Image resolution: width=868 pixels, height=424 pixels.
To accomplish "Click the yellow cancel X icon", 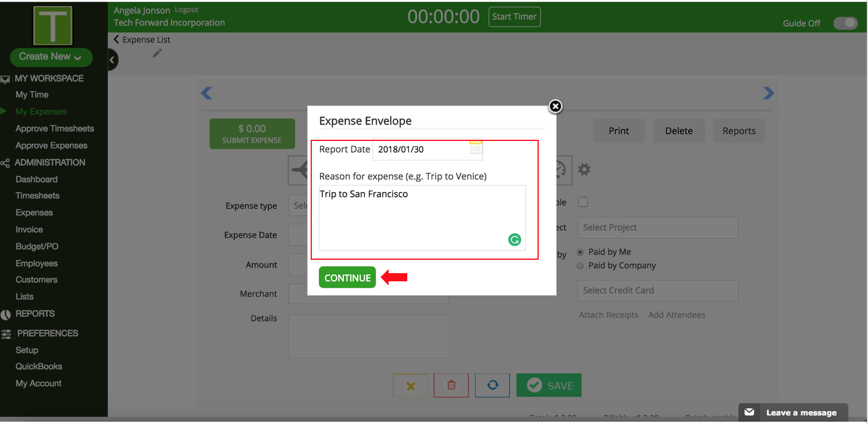I will pos(410,386).
